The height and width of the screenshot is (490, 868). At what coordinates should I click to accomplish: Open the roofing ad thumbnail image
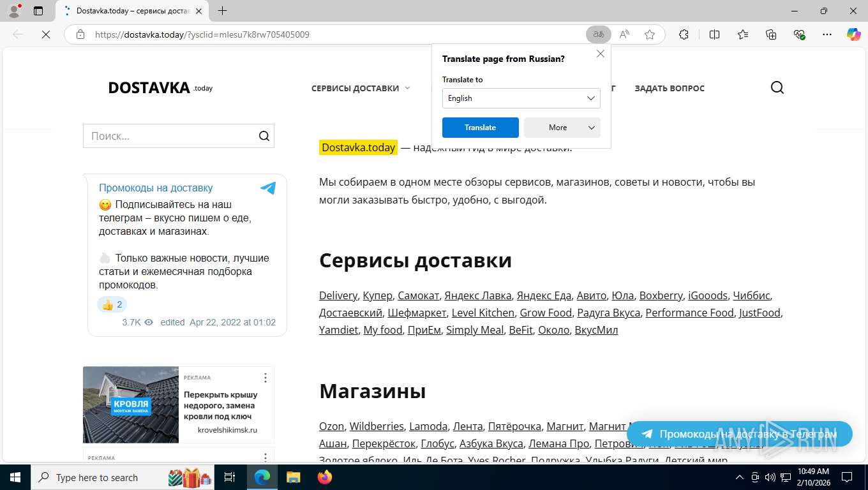pos(131,405)
